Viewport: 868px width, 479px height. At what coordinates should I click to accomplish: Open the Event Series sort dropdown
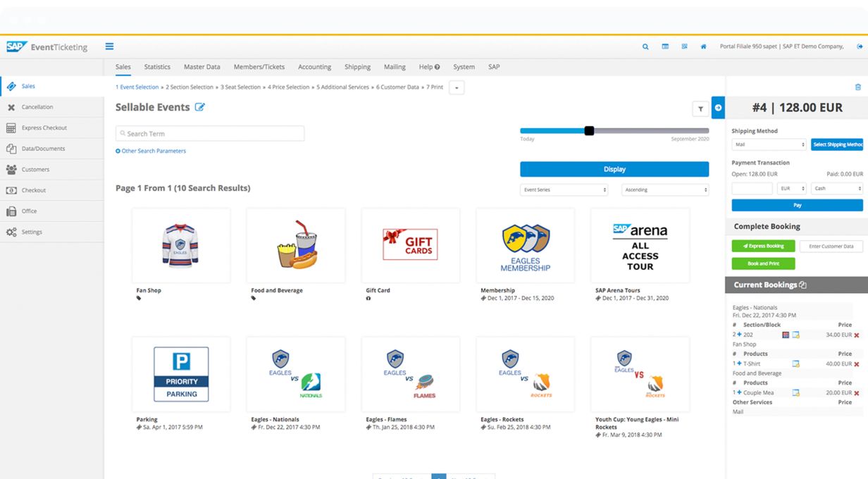(x=564, y=190)
